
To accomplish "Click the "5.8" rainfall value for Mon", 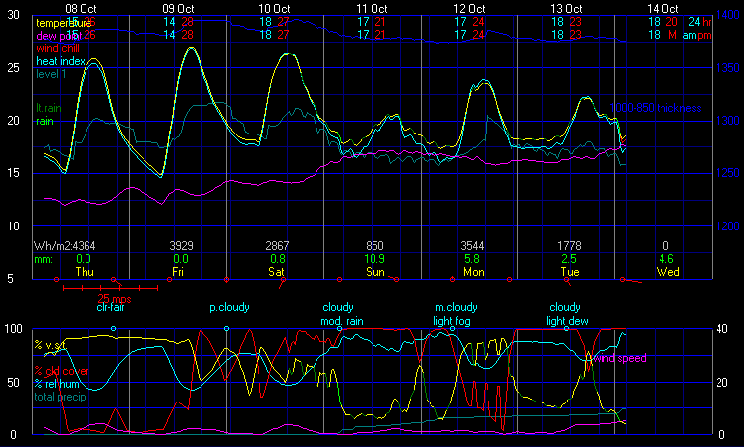I will pos(472,259).
